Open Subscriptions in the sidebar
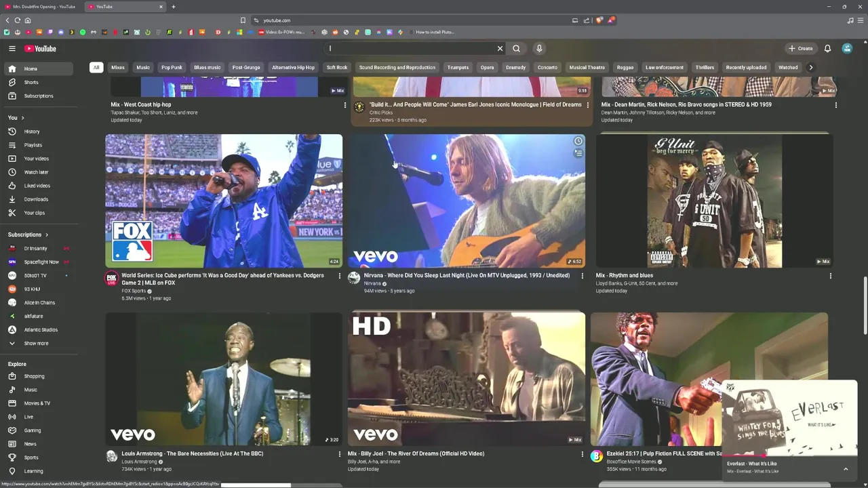Image resolution: width=868 pixels, height=488 pixels. point(38,96)
